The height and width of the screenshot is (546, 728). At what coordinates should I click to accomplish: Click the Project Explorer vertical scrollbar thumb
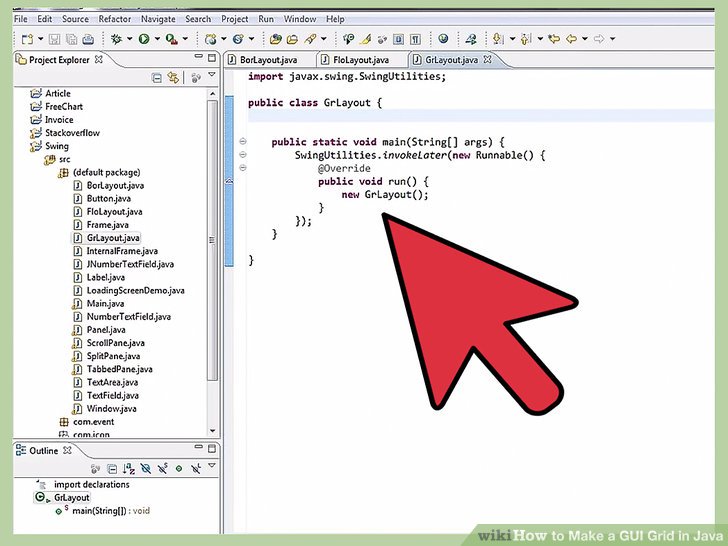[213, 240]
